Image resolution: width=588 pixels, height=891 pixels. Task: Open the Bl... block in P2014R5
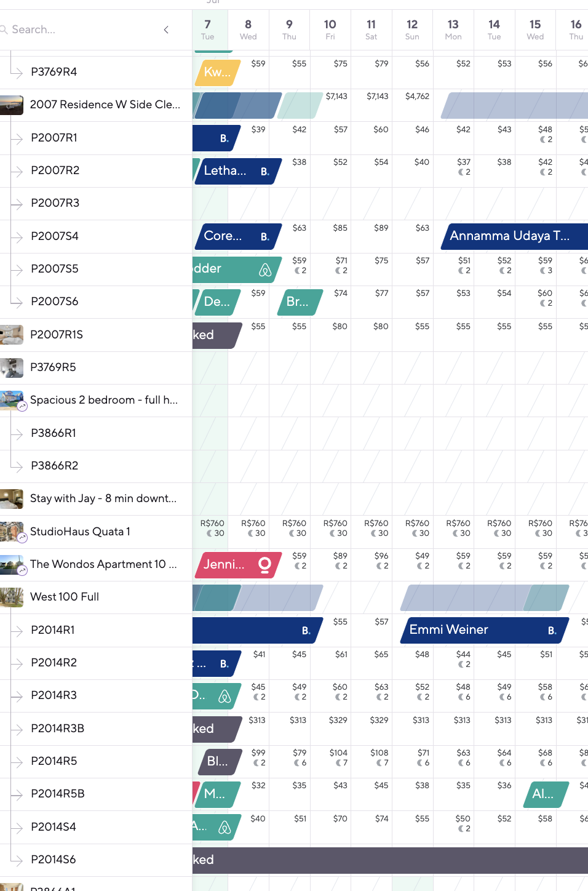[x=219, y=762]
